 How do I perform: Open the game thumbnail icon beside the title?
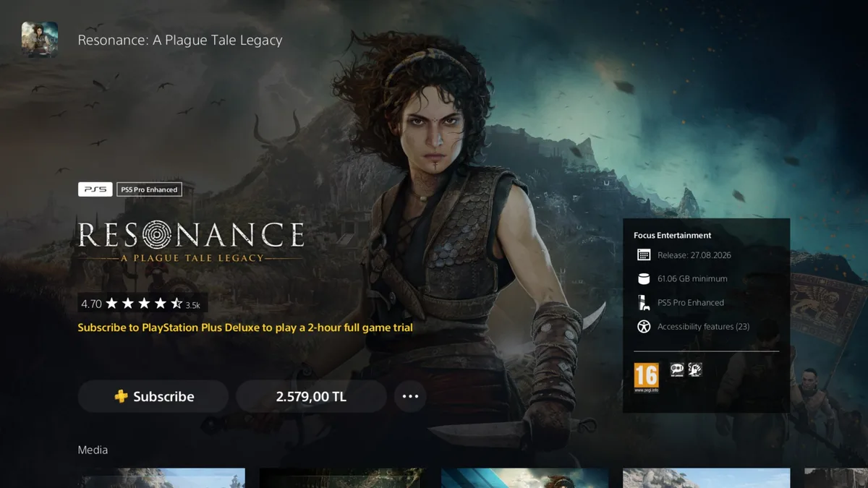tap(40, 40)
